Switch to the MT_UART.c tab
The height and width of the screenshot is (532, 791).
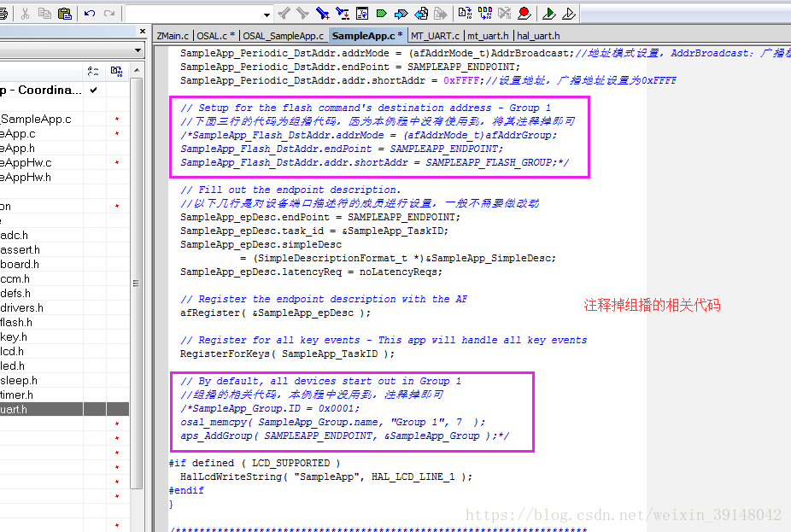pos(435,36)
